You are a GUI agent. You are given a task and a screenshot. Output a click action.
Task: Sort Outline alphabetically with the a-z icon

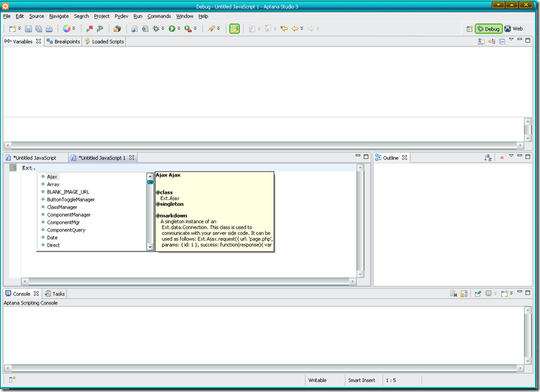pos(488,158)
